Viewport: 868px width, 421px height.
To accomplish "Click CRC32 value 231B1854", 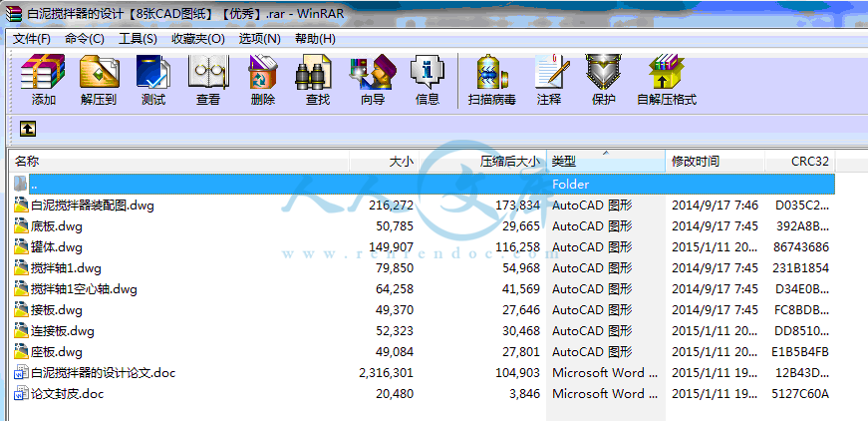I will (801, 268).
